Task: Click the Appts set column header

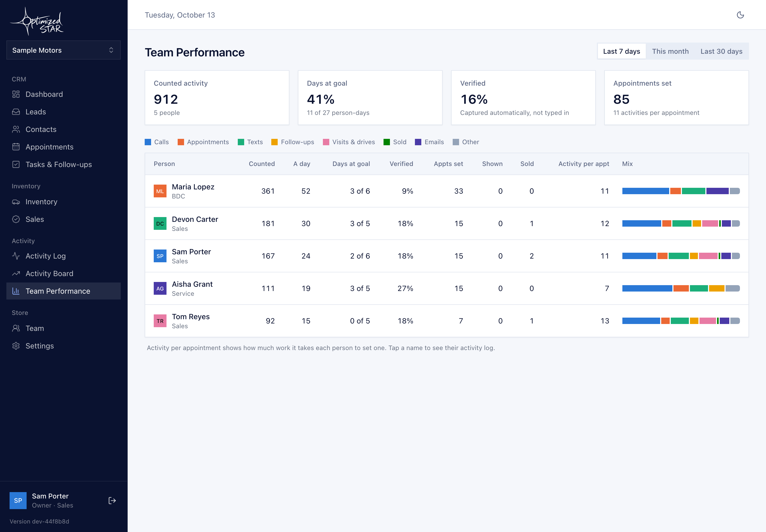Action: [448, 164]
